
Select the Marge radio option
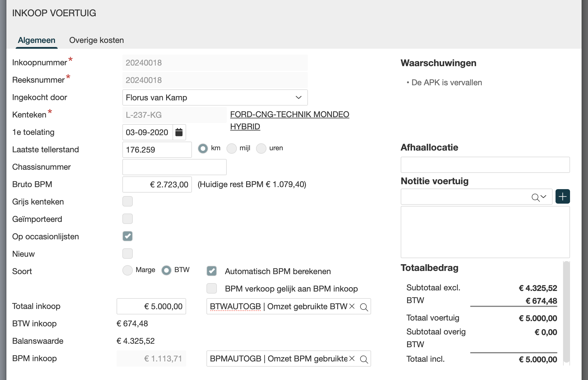(x=128, y=270)
